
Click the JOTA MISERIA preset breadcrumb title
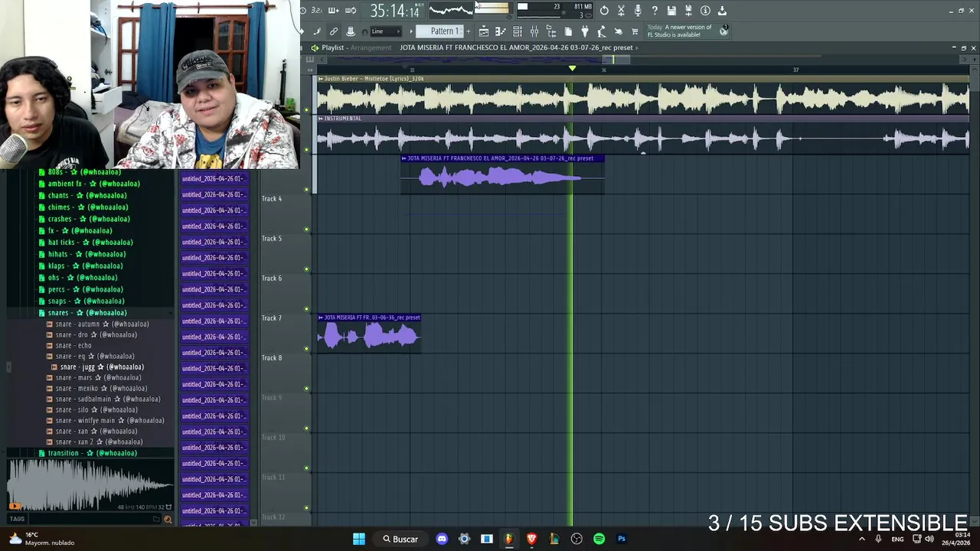click(x=516, y=47)
